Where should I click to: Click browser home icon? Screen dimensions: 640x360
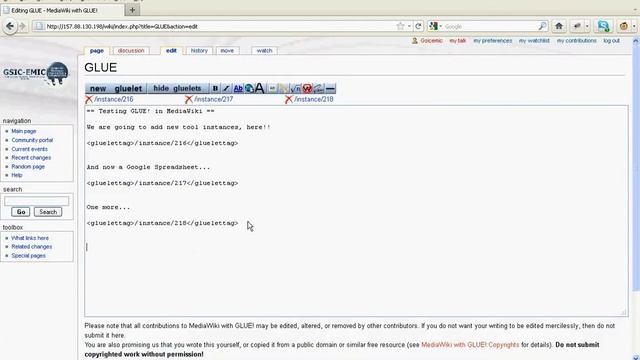(x=559, y=26)
